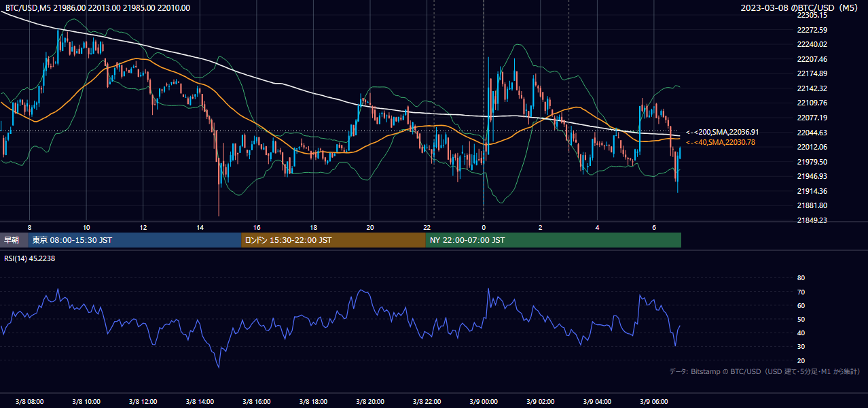Click price axis label 22044.63
Viewport: 868px width, 408px height.
pyautogui.click(x=812, y=133)
